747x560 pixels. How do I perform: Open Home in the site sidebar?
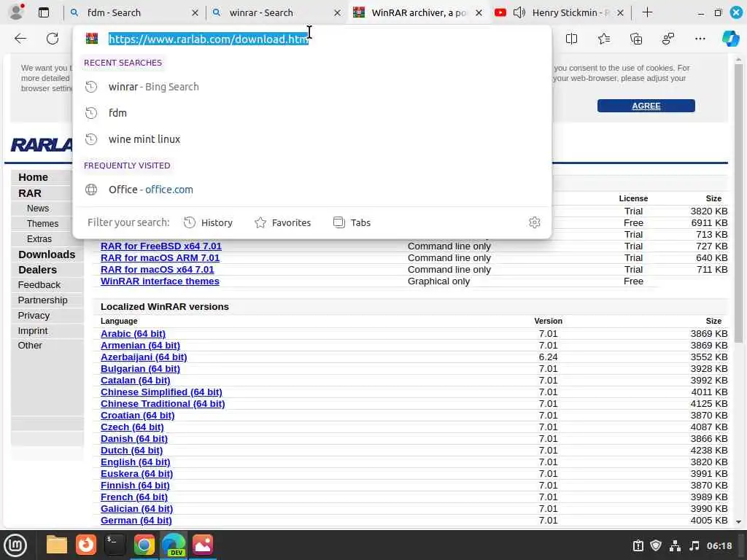click(34, 177)
